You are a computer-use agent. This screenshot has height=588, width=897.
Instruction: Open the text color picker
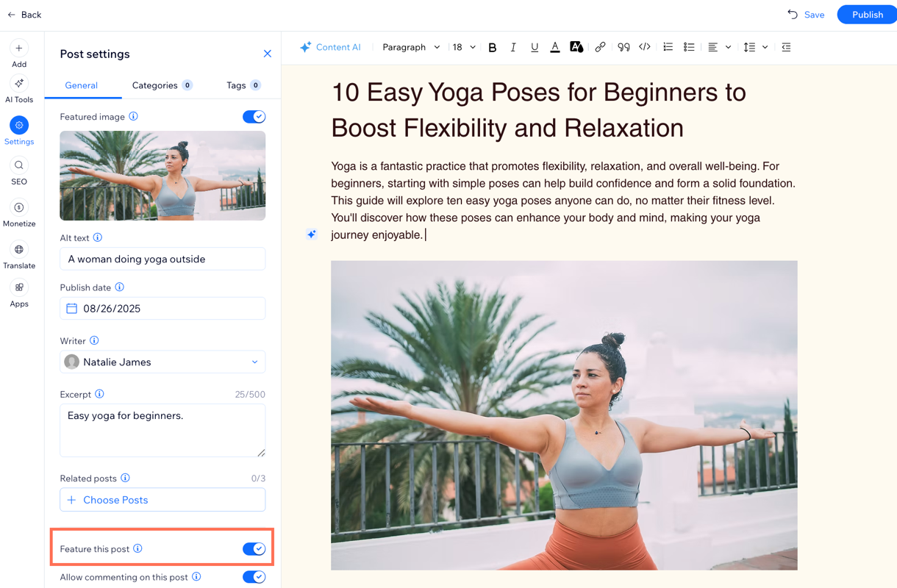[555, 47]
